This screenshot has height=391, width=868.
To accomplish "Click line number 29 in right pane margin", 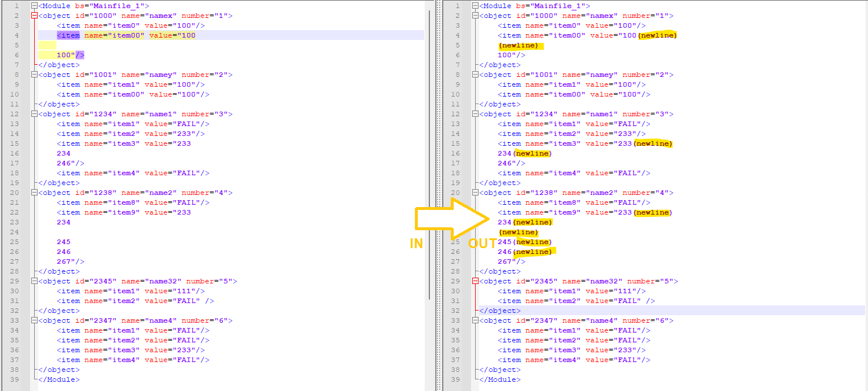I will (x=456, y=281).
